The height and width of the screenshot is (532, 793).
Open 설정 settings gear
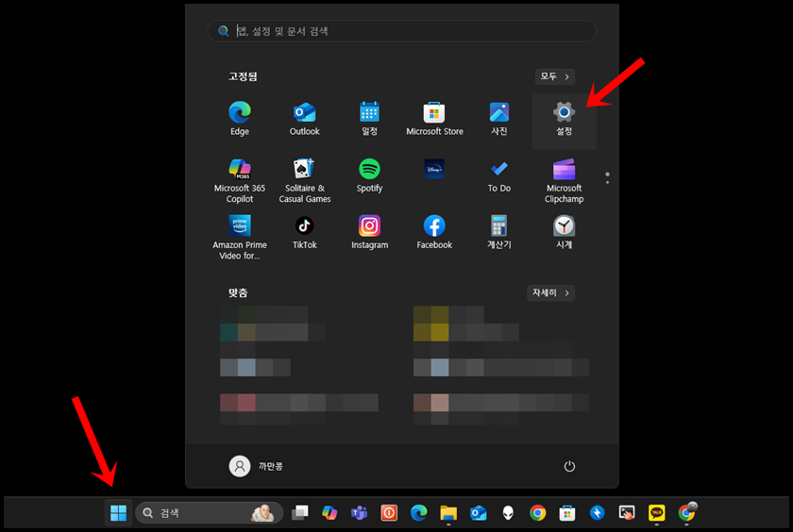(x=564, y=120)
